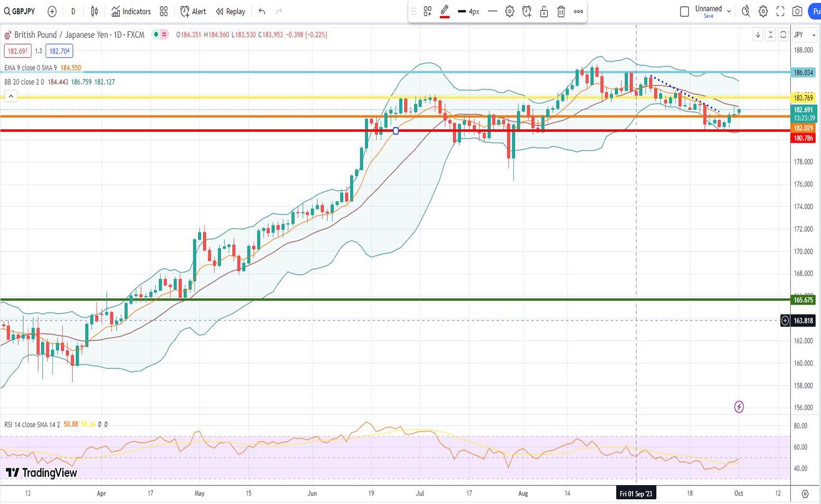821x504 pixels.
Task: Start bar Replay mode
Action: [x=231, y=11]
